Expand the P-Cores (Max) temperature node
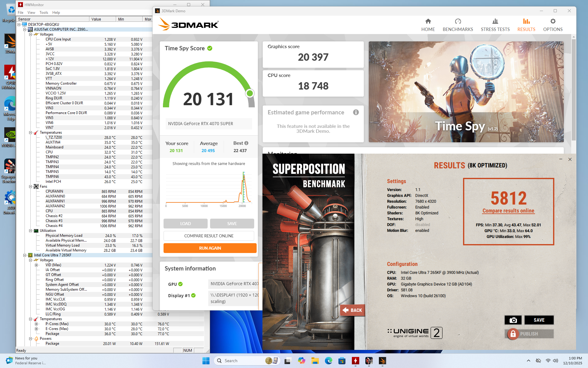This screenshot has height=368, width=588. point(36,324)
